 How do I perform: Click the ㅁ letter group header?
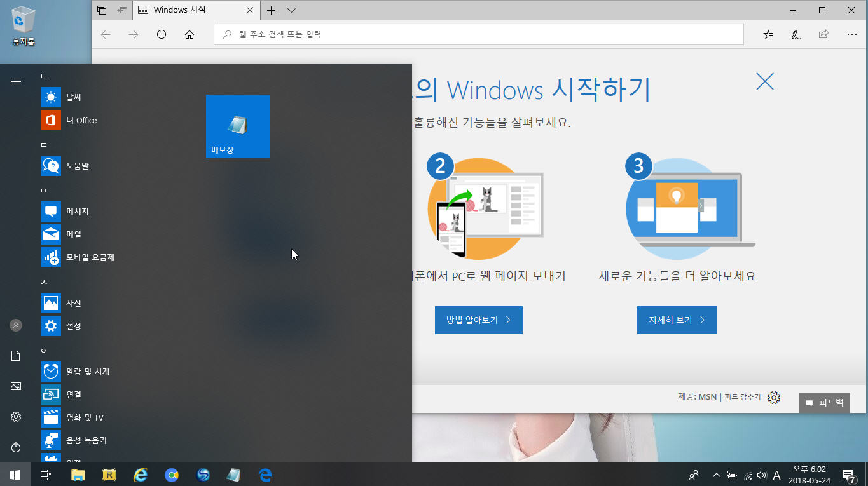(x=43, y=191)
